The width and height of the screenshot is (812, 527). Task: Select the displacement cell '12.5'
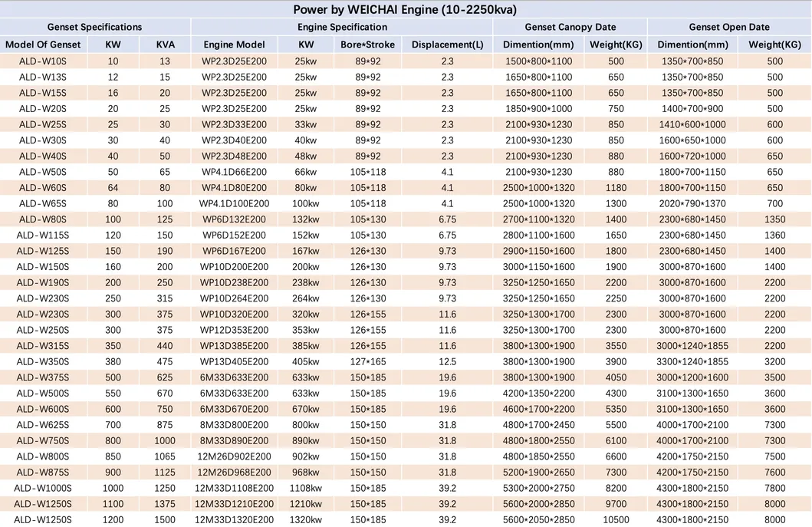tap(448, 362)
